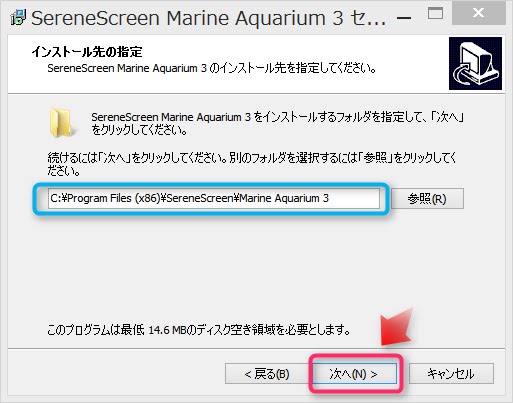The width and height of the screenshot is (513, 403).
Task: Proceed with 次へ(N) > button
Action: pyautogui.click(x=355, y=374)
